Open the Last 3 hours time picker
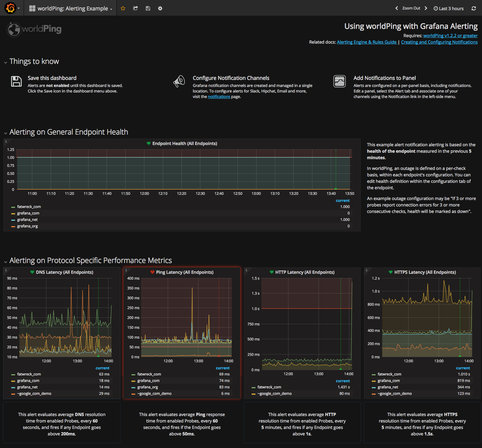 pyautogui.click(x=449, y=8)
